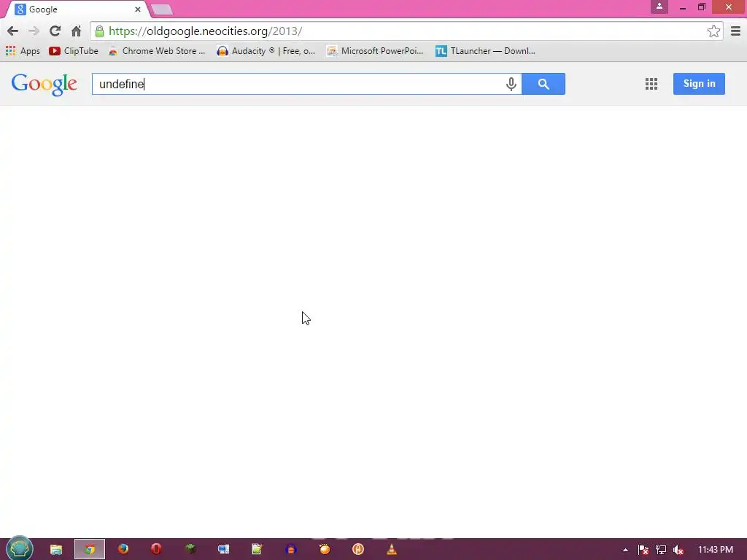Viewport: 747px width, 560px height.
Task: Open the Apps bookmark shortcut
Action: (x=23, y=51)
